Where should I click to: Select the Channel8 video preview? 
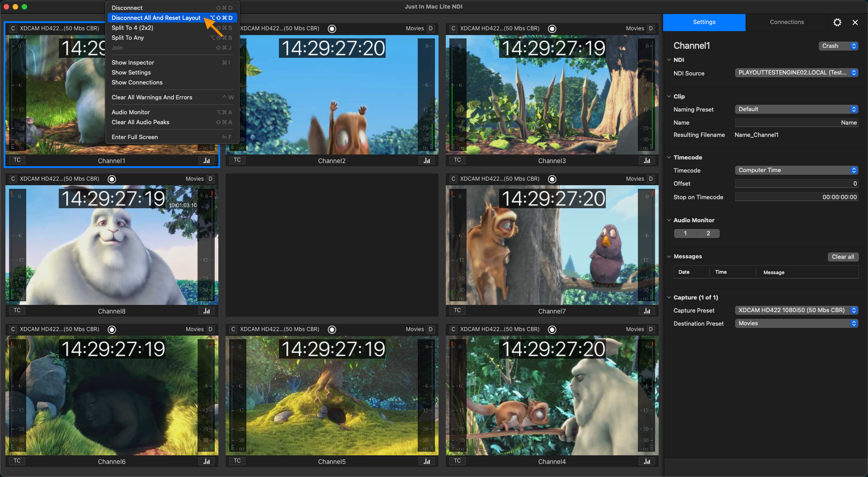[112, 245]
